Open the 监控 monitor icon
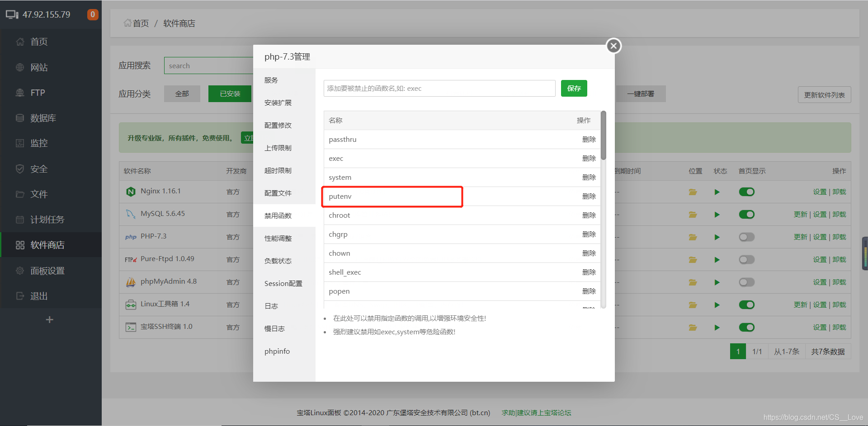This screenshot has width=868, height=426. 20,143
